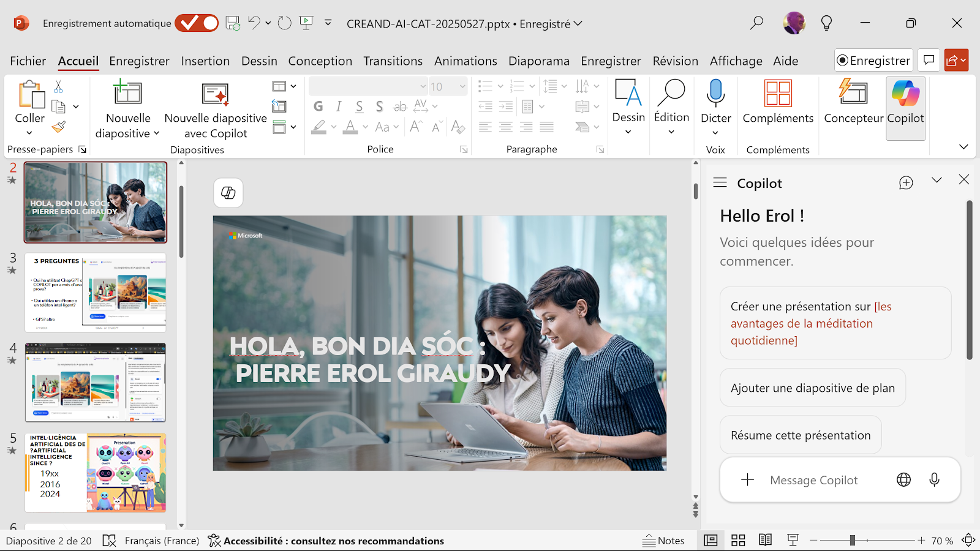Screen dimensions: 980x551
Task: Open the Diaporama tab
Action: (x=539, y=61)
